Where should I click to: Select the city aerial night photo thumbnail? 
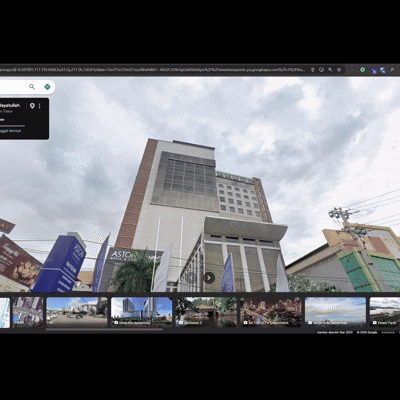tap(271, 312)
